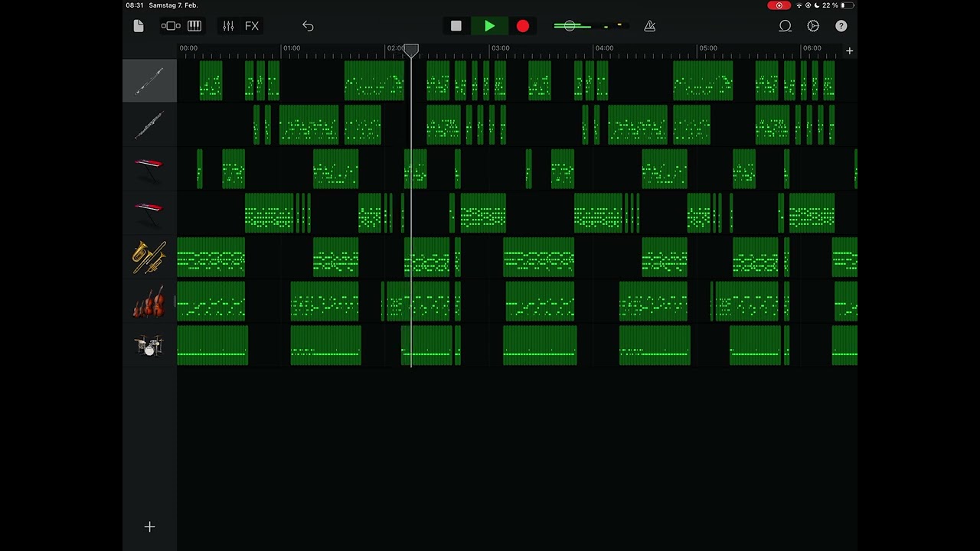Start playback with the green play button

tap(489, 26)
